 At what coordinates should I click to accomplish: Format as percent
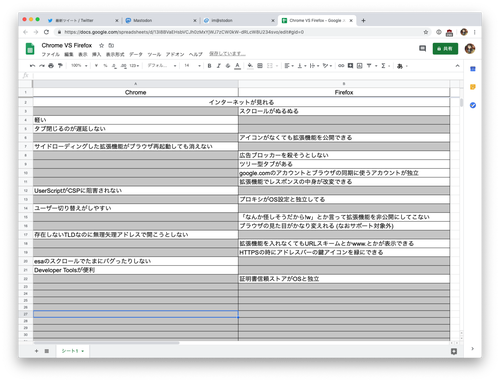pos(105,66)
